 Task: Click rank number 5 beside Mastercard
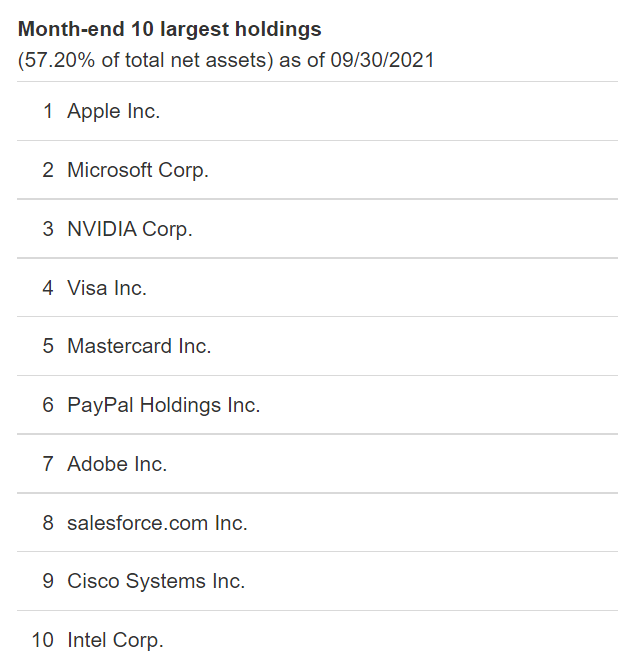tap(48, 346)
